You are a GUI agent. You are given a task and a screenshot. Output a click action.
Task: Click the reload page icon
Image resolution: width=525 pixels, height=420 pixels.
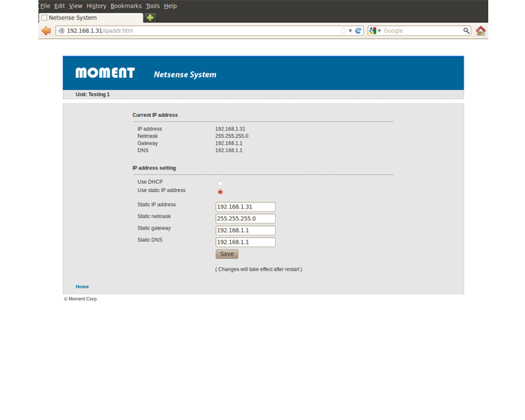pyautogui.click(x=358, y=31)
